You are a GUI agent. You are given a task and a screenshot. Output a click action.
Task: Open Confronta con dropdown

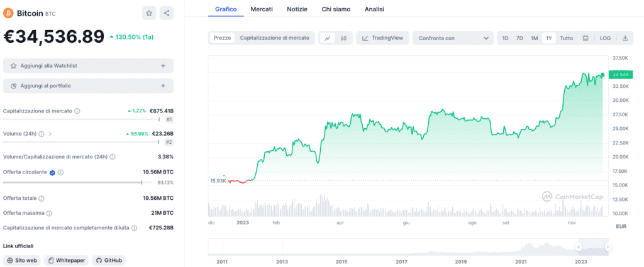click(x=453, y=38)
